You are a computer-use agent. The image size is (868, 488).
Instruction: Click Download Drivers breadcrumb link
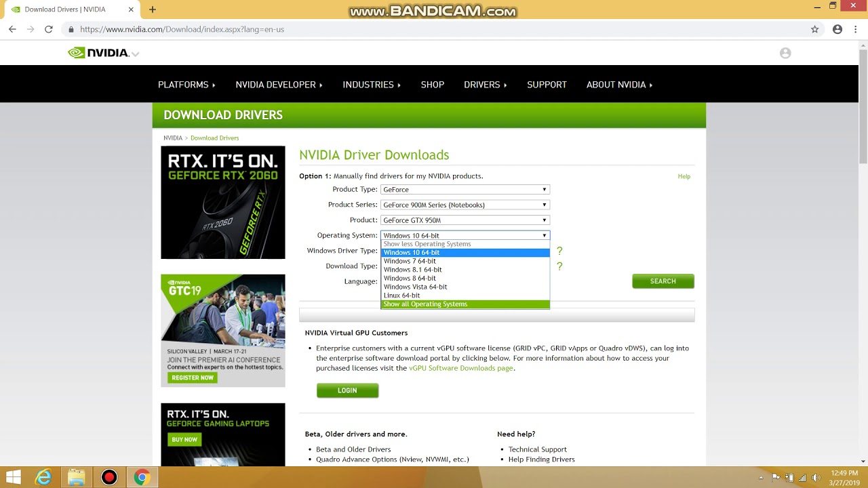pos(214,138)
